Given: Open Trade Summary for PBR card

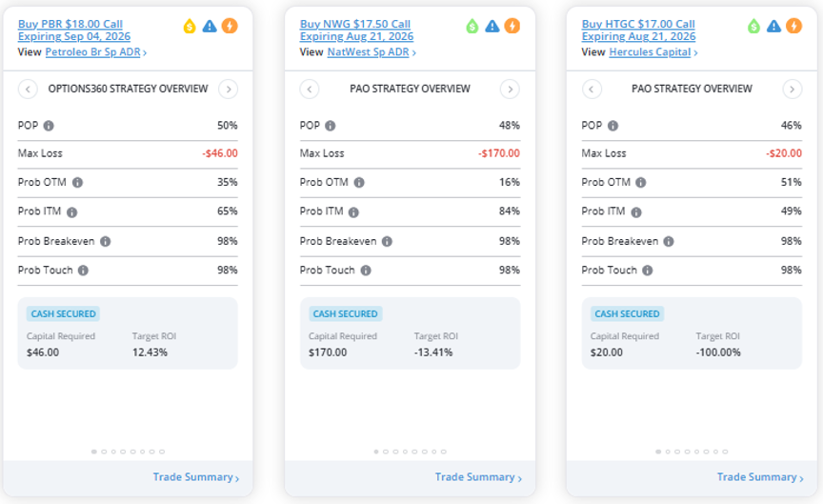Looking at the screenshot, I should point(196,476).
